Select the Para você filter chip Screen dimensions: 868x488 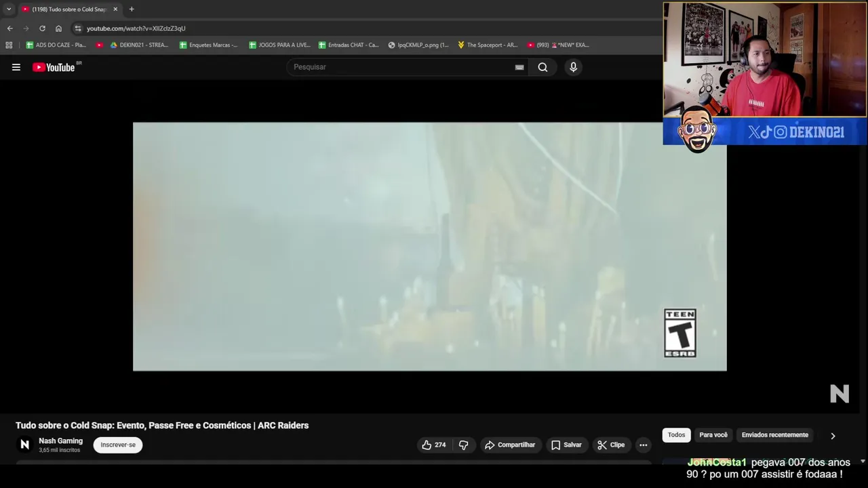[x=713, y=435]
